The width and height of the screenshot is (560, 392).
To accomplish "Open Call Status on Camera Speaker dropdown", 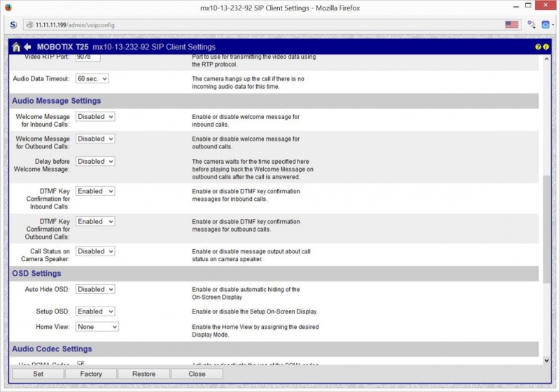I will pyautogui.click(x=95, y=251).
